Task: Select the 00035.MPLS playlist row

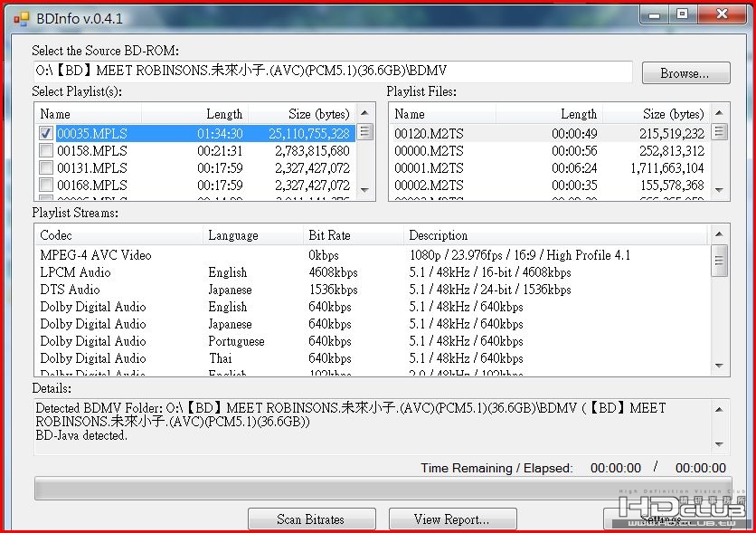Action: [x=195, y=133]
